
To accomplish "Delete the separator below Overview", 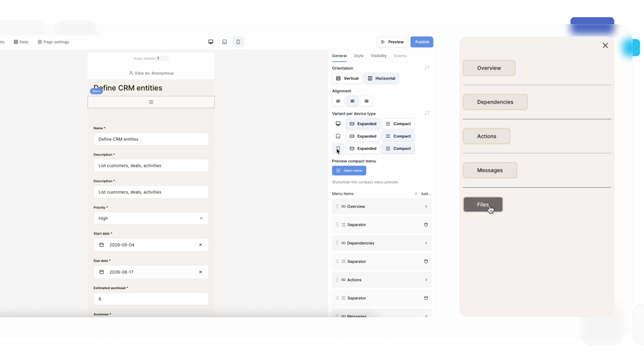I will tap(426, 225).
